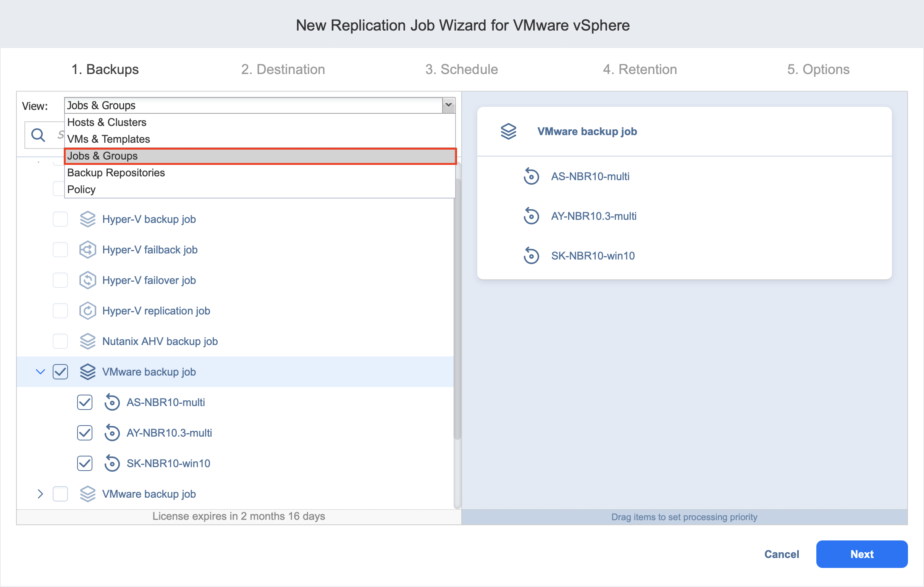Click the search magnifier icon

tap(38, 135)
